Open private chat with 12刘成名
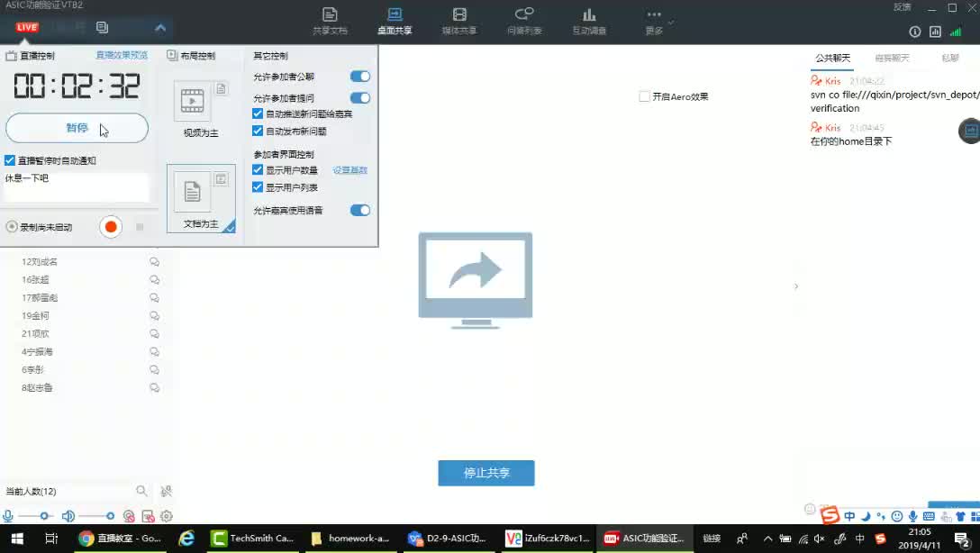 [x=154, y=262]
